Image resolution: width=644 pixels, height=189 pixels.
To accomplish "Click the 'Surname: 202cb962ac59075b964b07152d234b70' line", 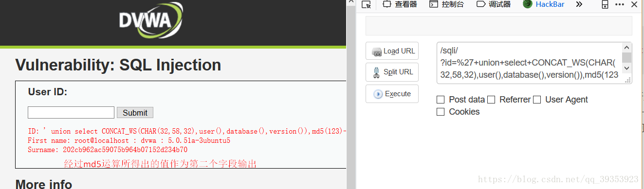I will click(x=108, y=150).
